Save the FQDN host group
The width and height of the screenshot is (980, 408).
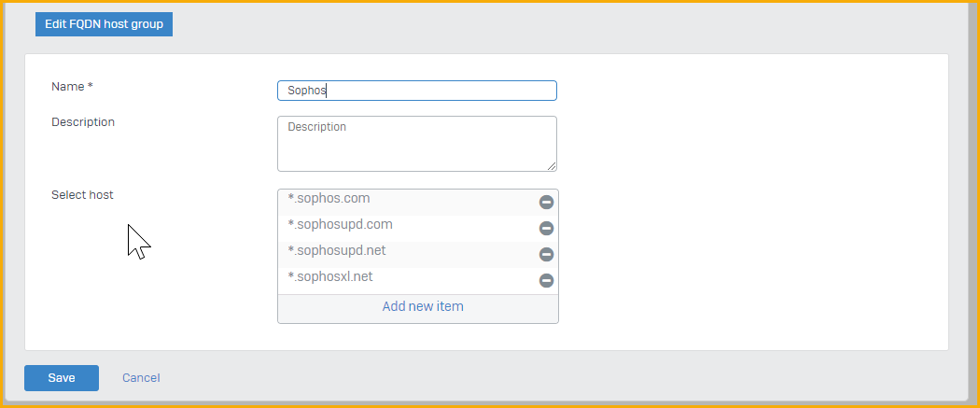click(x=62, y=378)
